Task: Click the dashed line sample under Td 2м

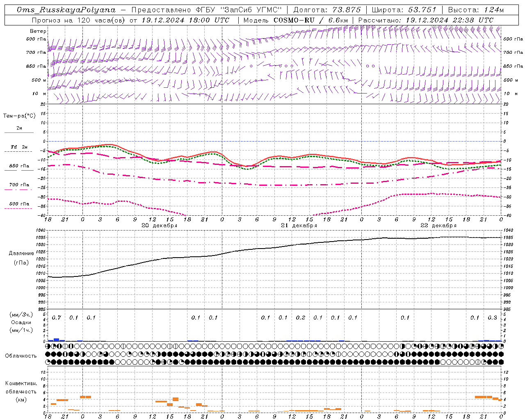Action: [x=19, y=151]
